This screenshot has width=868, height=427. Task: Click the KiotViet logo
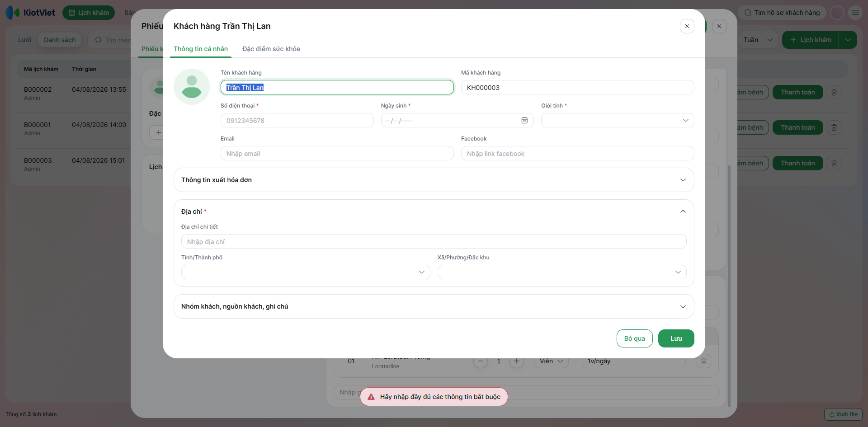[x=30, y=13]
